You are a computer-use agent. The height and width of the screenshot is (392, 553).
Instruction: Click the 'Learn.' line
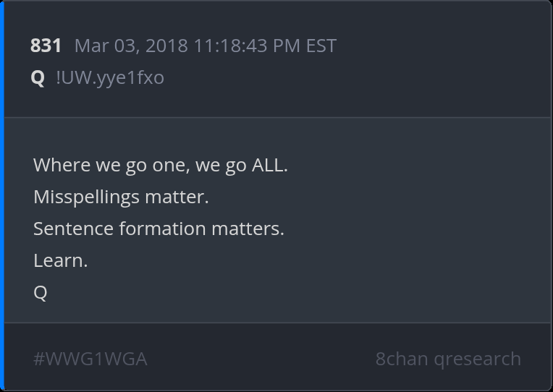60,260
